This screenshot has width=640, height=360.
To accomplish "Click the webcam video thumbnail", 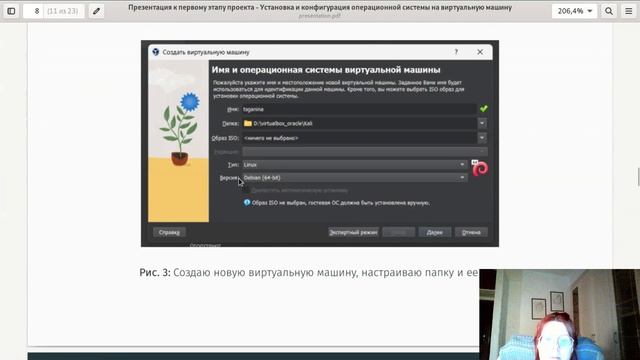I will [560, 314].
